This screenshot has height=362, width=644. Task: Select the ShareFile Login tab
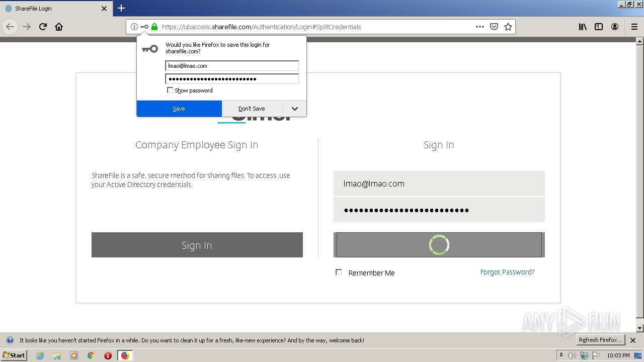55,9
